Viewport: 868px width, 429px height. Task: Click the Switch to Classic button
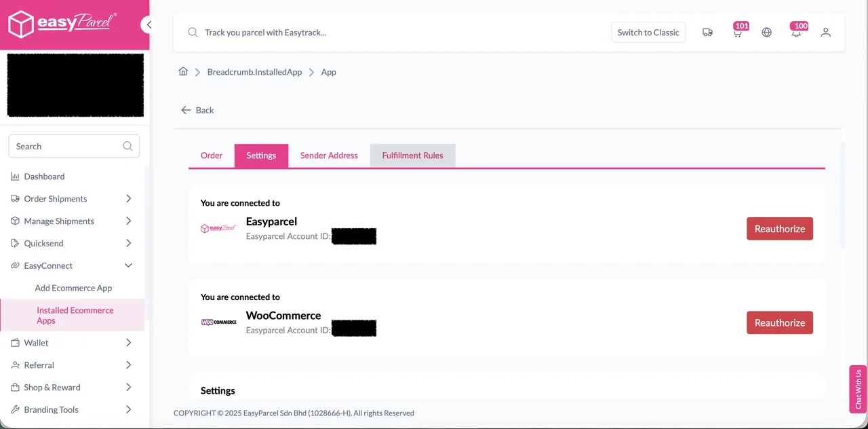pyautogui.click(x=648, y=32)
